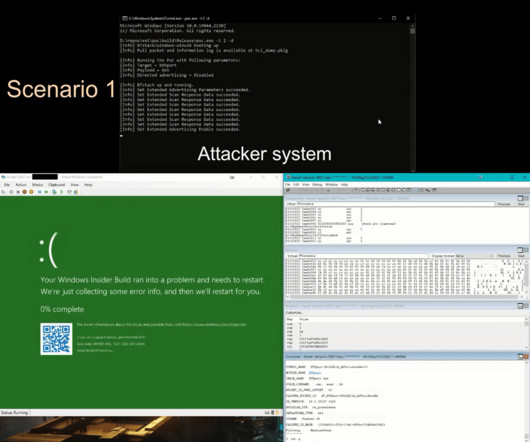
Task: Open the Action menu in Virtual Machine Connection
Action: (x=21, y=185)
